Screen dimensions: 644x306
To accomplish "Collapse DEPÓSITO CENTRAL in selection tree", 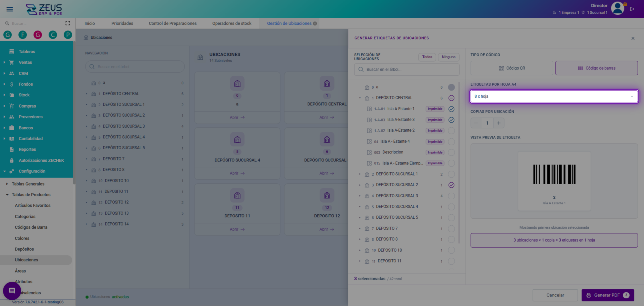I will pyautogui.click(x=360, y=98).
